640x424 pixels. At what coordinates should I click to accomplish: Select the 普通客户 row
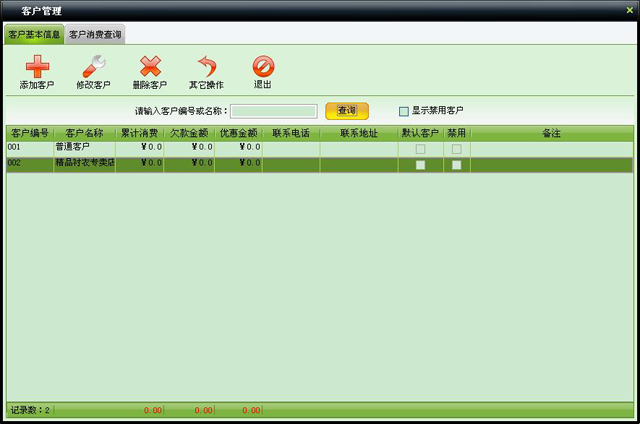(84, 148)
